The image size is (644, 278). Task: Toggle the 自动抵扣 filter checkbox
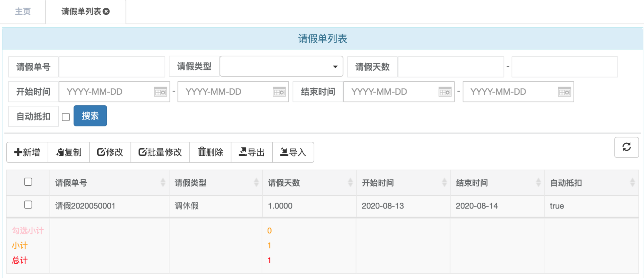tap(66, 117)
